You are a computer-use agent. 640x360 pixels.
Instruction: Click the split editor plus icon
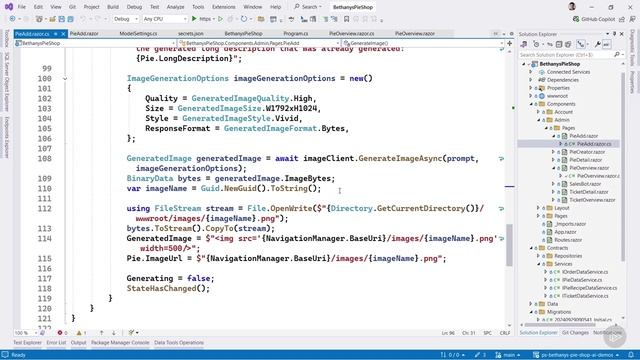(509, 43)
